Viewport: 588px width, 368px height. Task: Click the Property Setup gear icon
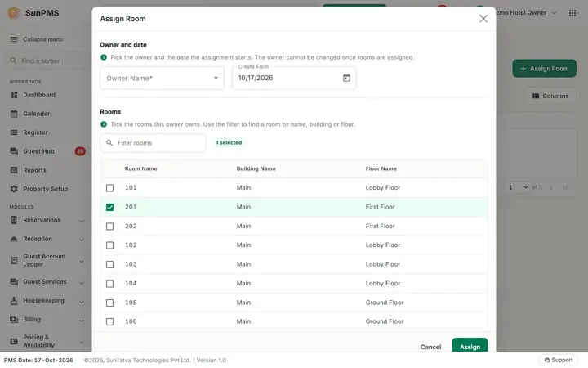click(14, 189)
